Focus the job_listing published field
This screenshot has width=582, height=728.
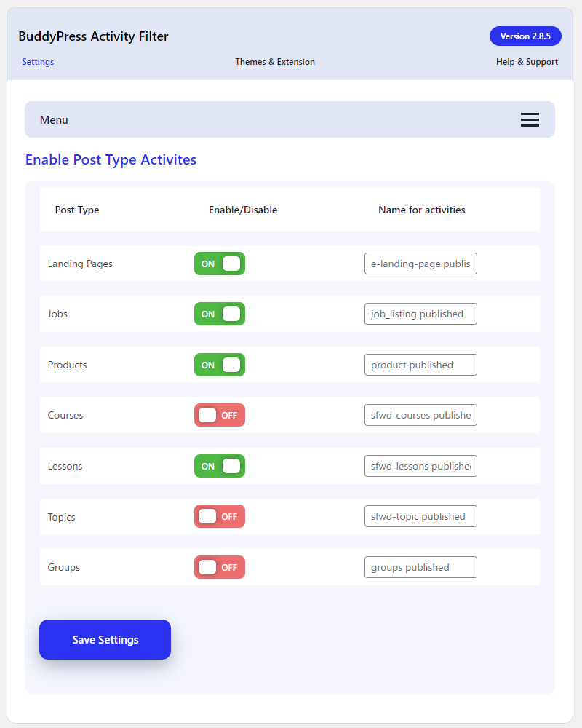pos(420,314)
